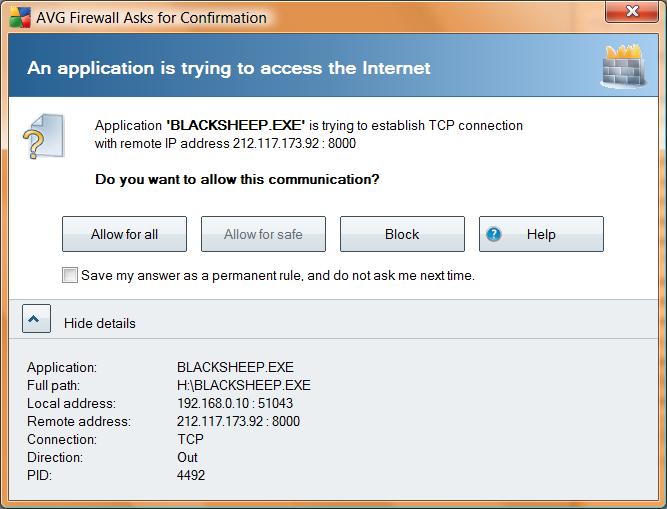This screenshot has height=509, width=667.
Task: Click the PID value 4492
Action: (x=191, y=475)
